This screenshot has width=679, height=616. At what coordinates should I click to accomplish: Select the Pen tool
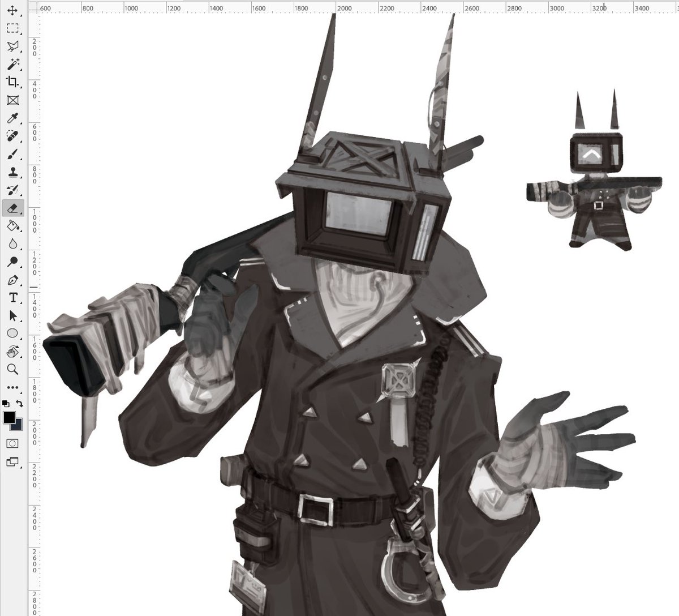[x=12, y=280]
